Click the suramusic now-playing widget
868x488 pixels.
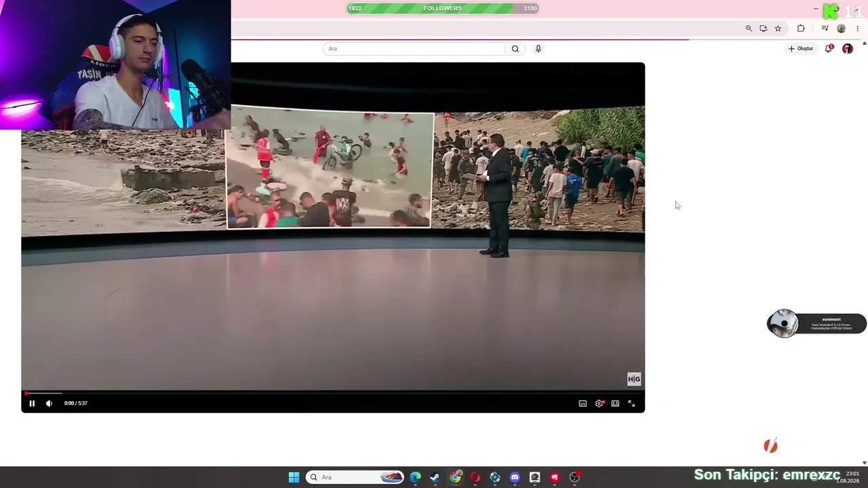click(816, 324)
